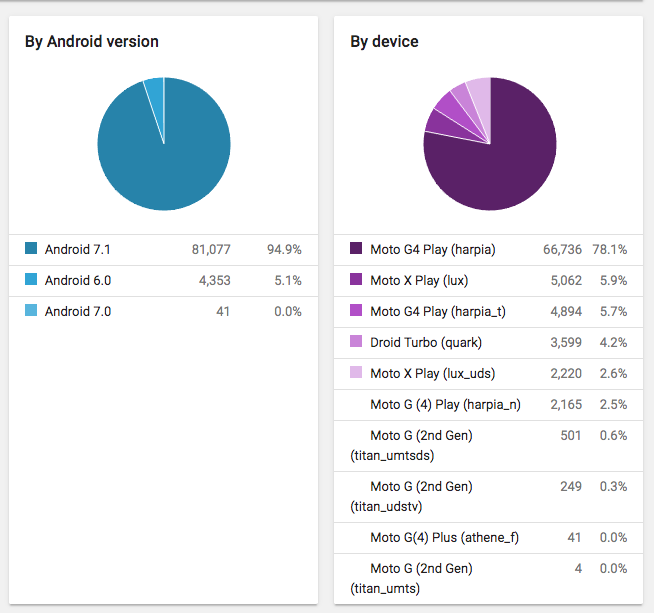Select the Android 7.0 row label
Screen dimensions: 654x613
pos(78,311)
